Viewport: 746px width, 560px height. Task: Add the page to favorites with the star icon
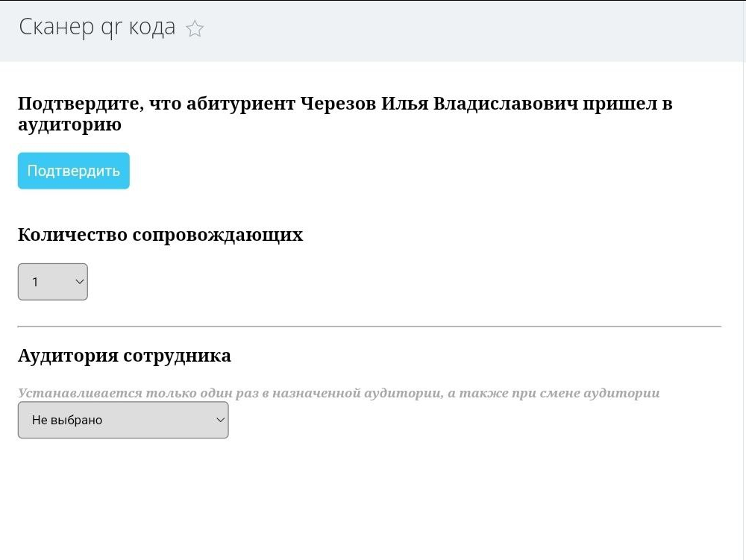point(195,28)
